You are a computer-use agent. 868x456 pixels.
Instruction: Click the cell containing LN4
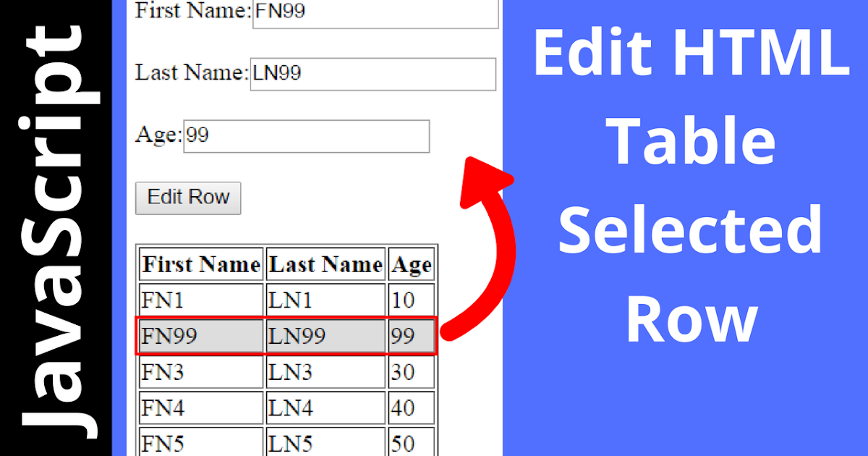click(x=325, y=407)
